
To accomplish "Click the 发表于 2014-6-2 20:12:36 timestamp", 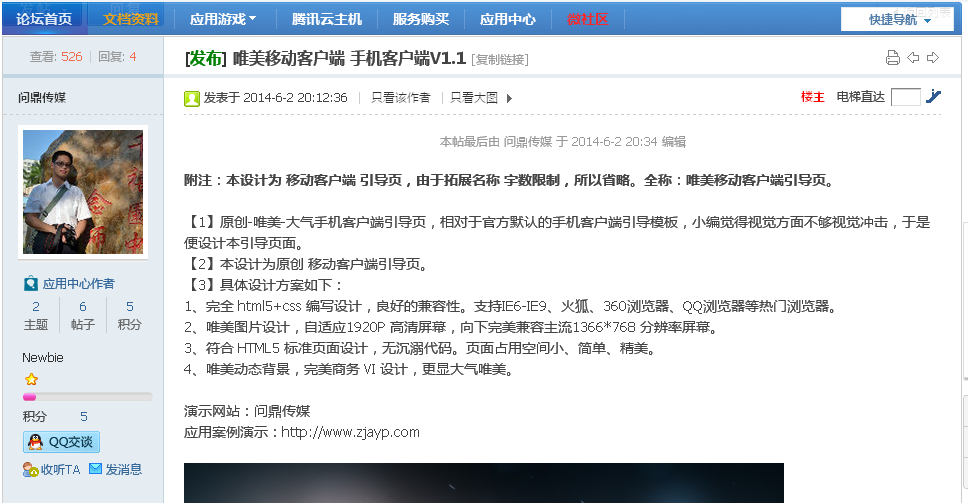I will point(275,98).
